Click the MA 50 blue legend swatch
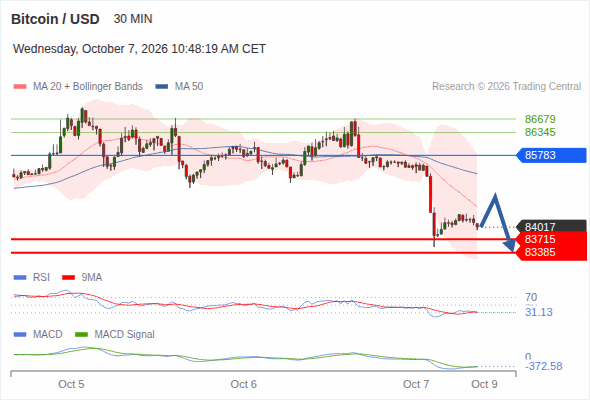590x400 pixels. (x=162, y=87)
